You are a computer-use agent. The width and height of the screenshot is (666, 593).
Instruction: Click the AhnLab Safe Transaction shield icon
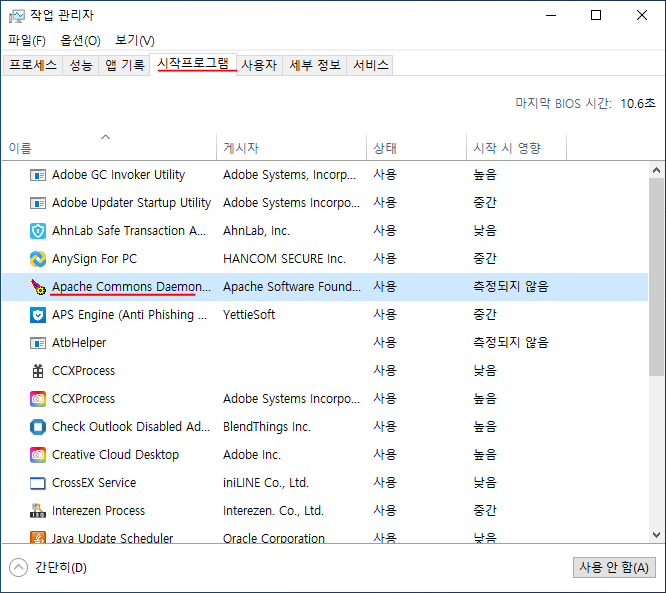38,231
